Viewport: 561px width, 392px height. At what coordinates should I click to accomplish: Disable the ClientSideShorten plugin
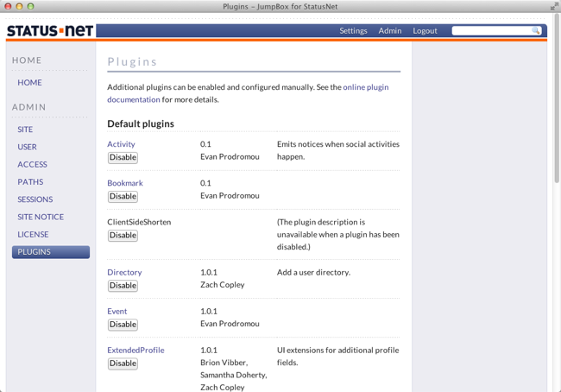(123, 236)
